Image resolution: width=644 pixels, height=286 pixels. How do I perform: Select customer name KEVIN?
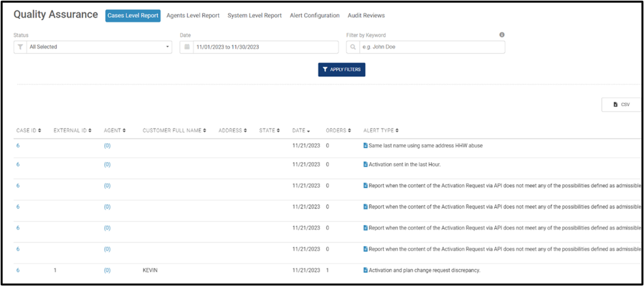(150, 270)
